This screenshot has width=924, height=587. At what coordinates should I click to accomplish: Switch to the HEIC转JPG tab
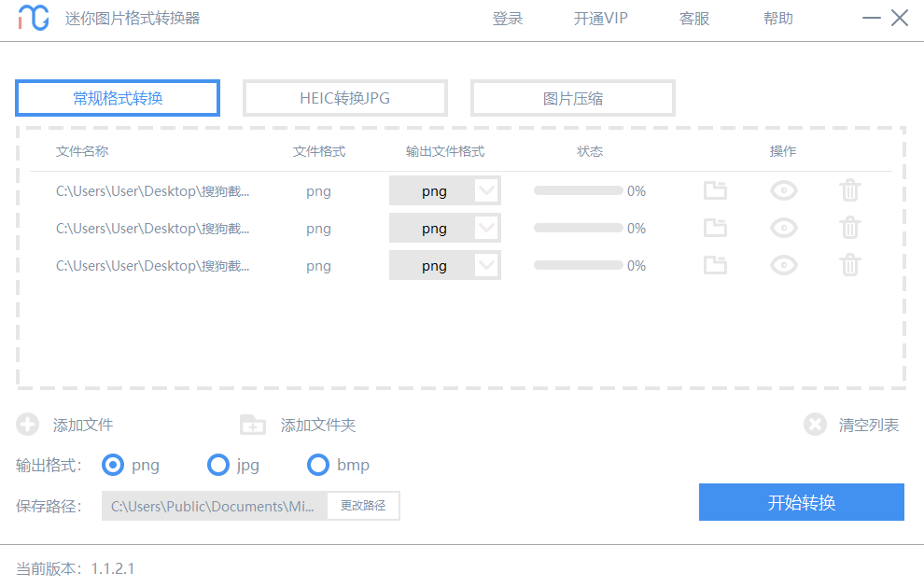(x=344, y=97)
